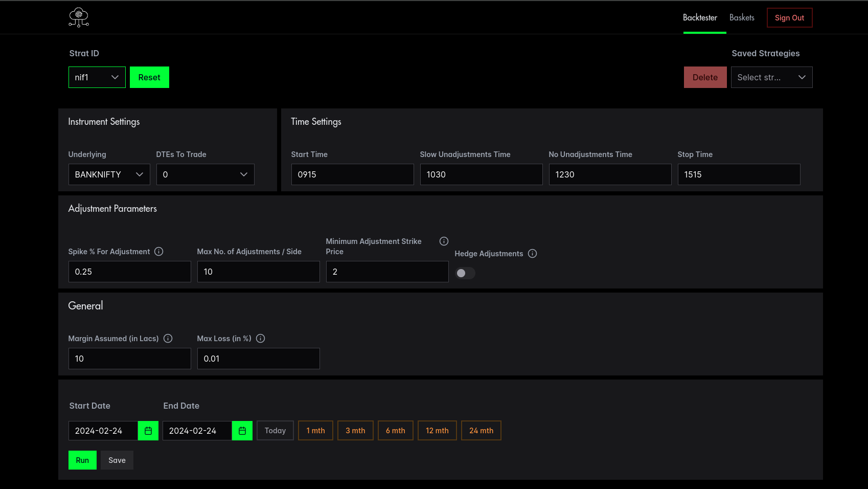Focus the No Unadjustments Time field

610,174
